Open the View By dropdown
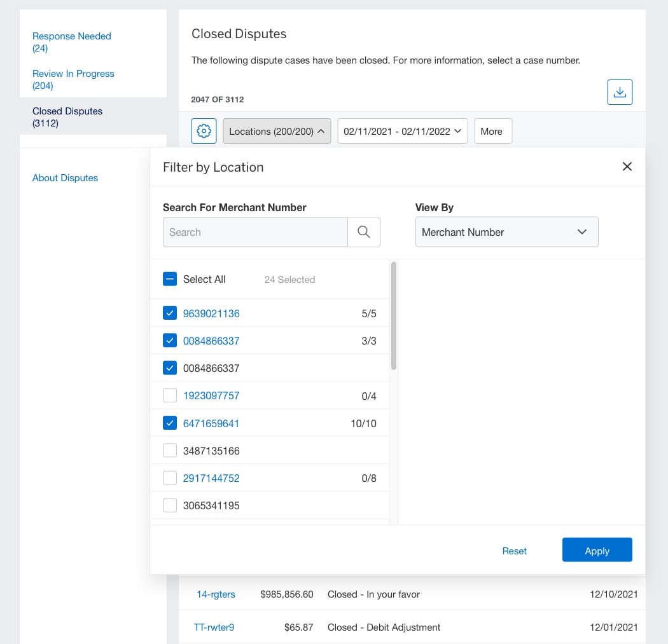The width and height of the screenshot is (668, 644). point(506,232)
